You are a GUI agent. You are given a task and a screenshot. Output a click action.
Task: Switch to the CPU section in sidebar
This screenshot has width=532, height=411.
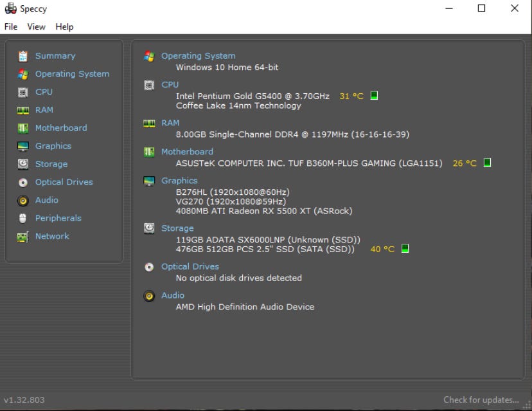click(44, 92)
